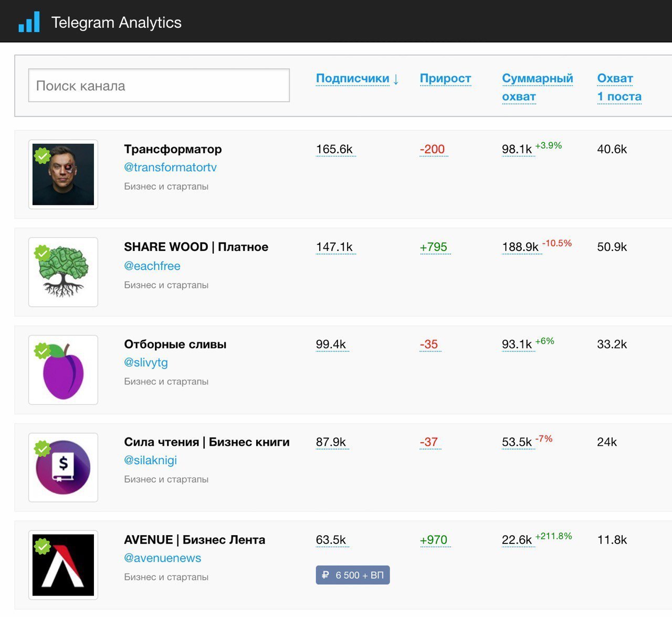
Task: Click the growth value -35
Action: coord(429,344)
